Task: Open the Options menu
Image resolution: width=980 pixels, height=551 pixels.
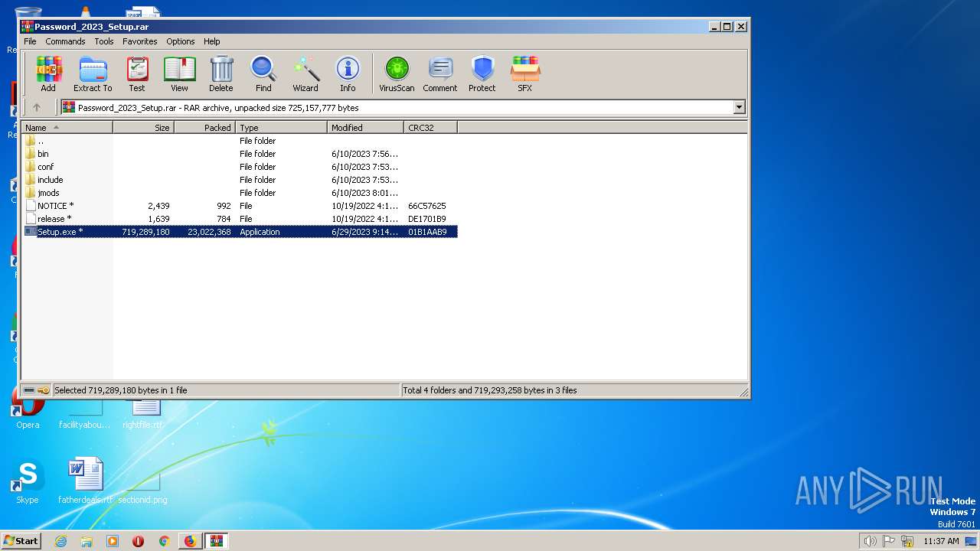Action: point(181,41)
